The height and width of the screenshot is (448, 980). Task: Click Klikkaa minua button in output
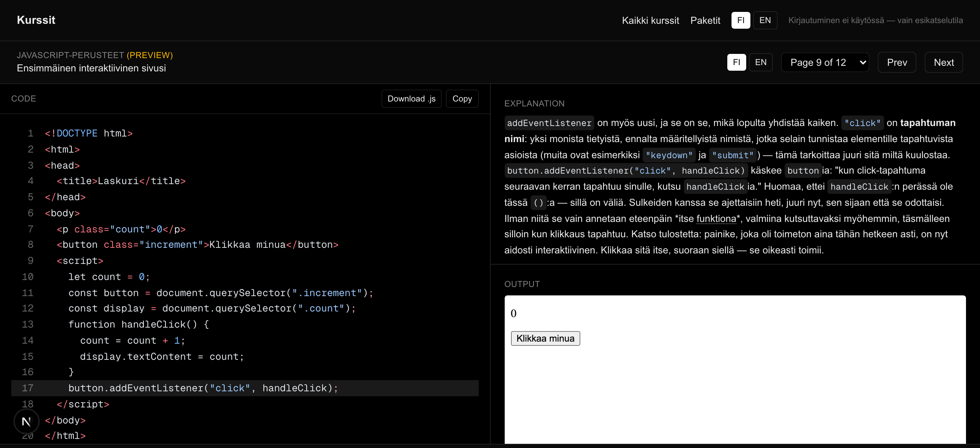click(545, 338)
